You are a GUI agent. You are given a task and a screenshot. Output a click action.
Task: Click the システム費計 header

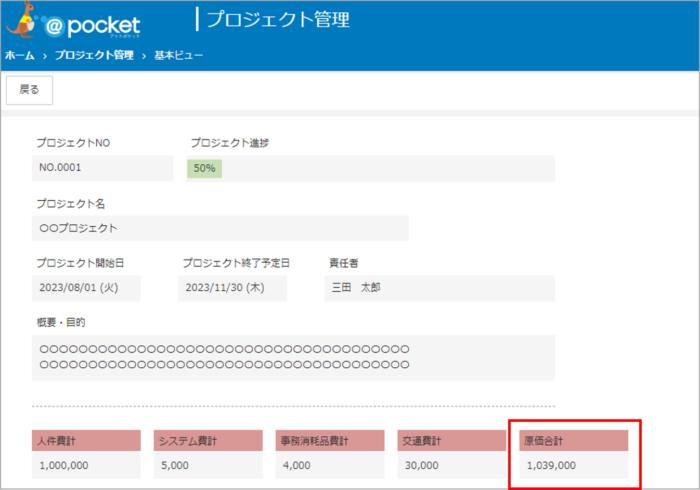click(208, 441)
